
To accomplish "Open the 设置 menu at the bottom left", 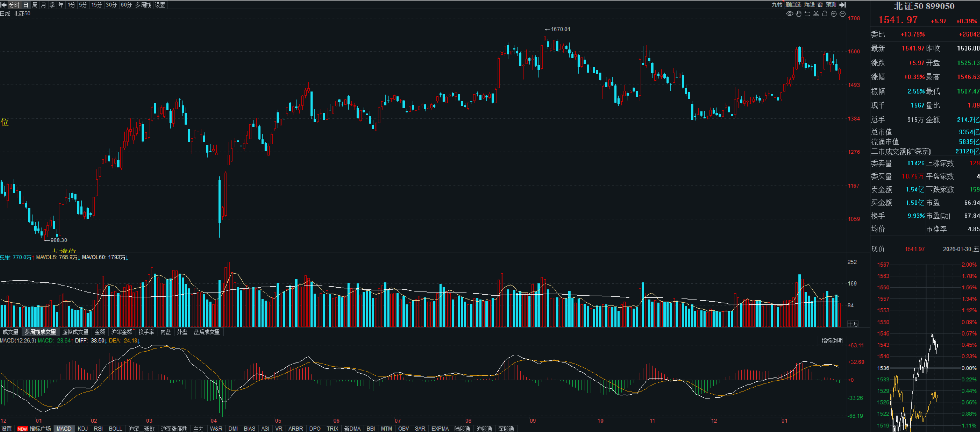I will 6,428.
